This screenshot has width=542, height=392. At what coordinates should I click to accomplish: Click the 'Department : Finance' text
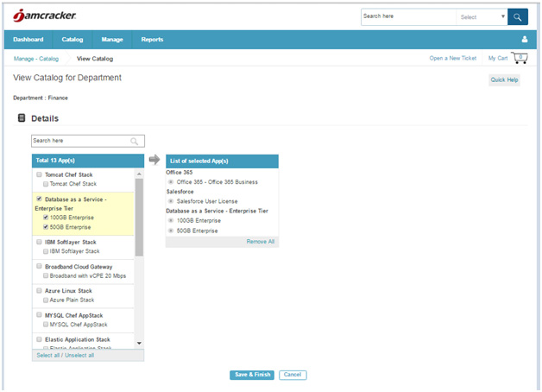tap(41, 98)
